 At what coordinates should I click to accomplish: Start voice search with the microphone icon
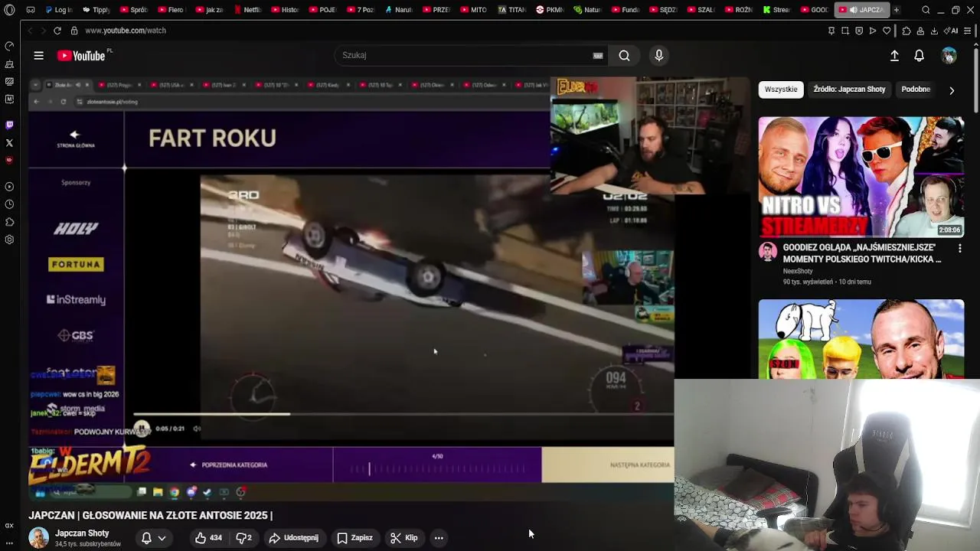pyautogui.click(x=658, y=55)
